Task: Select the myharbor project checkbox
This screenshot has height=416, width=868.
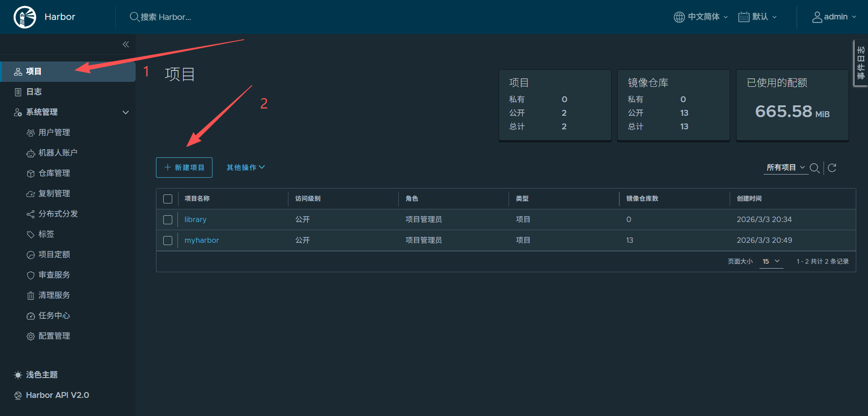Action: pos(168,241)
